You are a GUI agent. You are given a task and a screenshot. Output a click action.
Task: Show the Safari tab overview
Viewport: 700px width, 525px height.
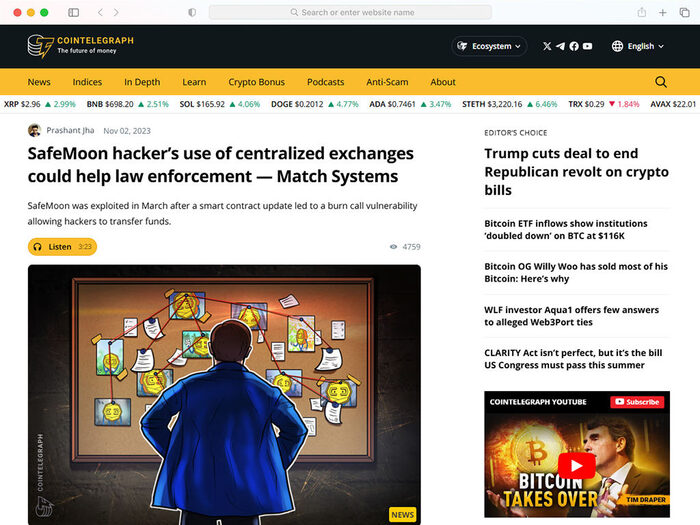684,12
